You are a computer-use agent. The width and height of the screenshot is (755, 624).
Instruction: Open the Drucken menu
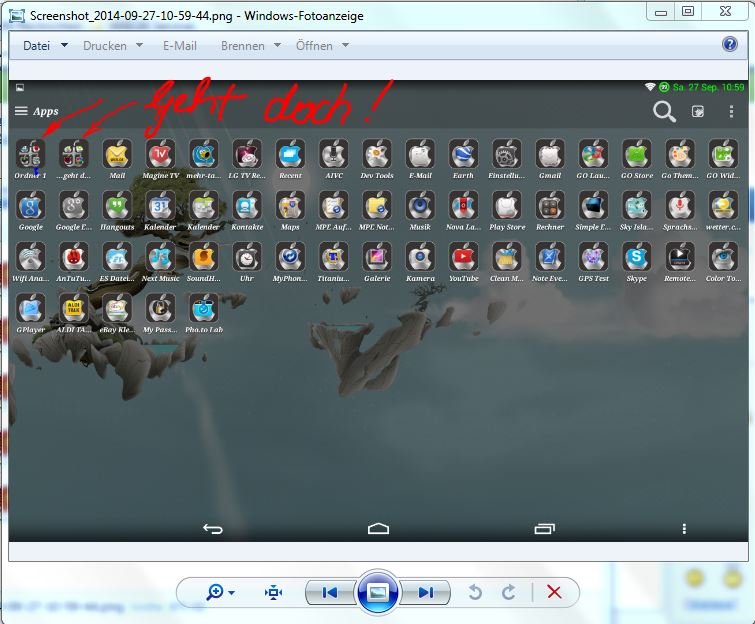click(104, 46)
